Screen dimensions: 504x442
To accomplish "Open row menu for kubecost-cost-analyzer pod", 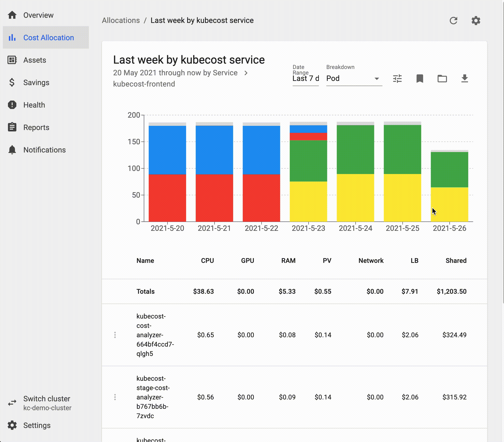I will 115,335.
